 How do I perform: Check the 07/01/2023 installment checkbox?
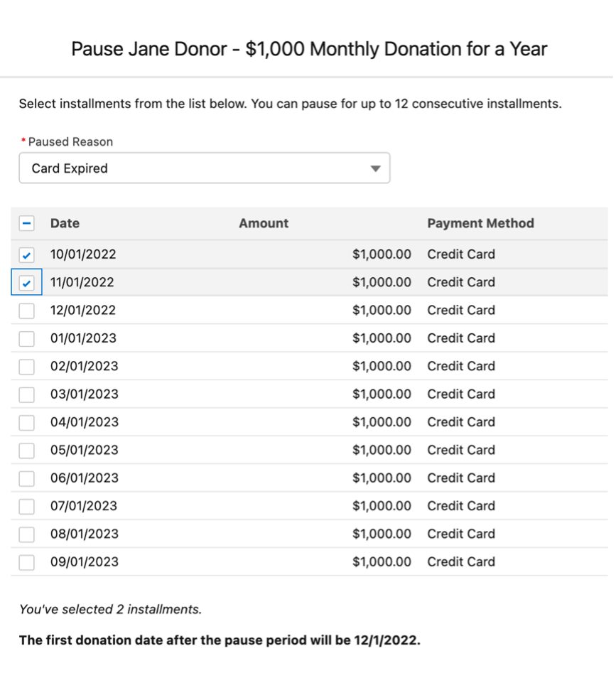tap(26, 506)
